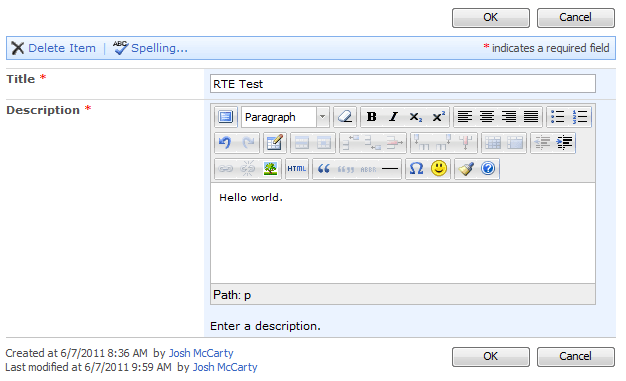
Task: Align text right
Action: click(509, 117)
